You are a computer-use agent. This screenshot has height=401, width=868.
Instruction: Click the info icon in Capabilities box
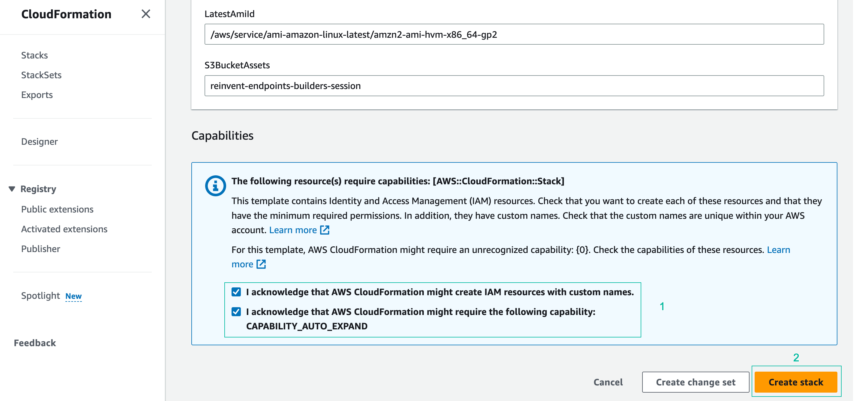pyautogui.click(x=215, y=186)
